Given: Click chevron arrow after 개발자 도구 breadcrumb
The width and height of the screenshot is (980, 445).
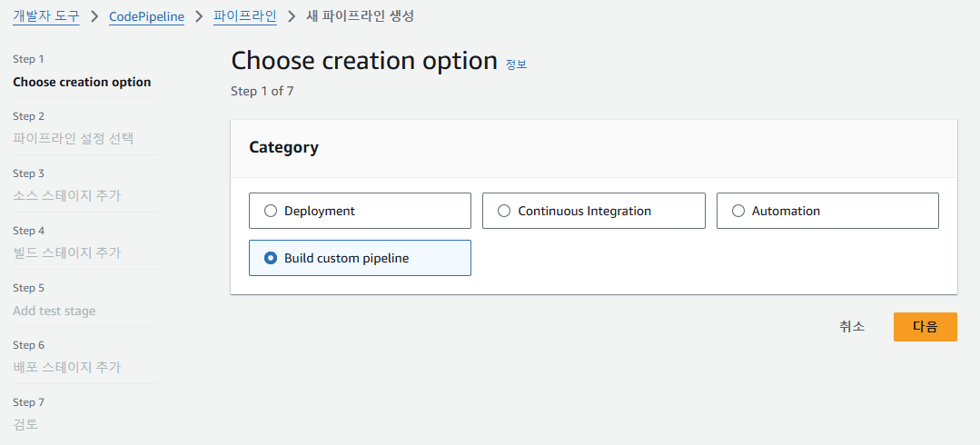Looking at the screenshot, I should click(x=94, y=16).
